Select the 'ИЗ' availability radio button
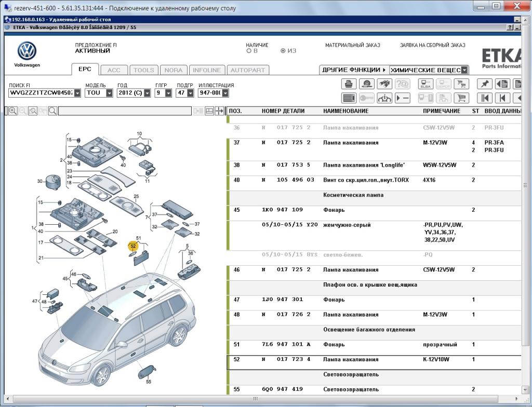The height and width of the screenshot is (407, 532). (283, 51)
